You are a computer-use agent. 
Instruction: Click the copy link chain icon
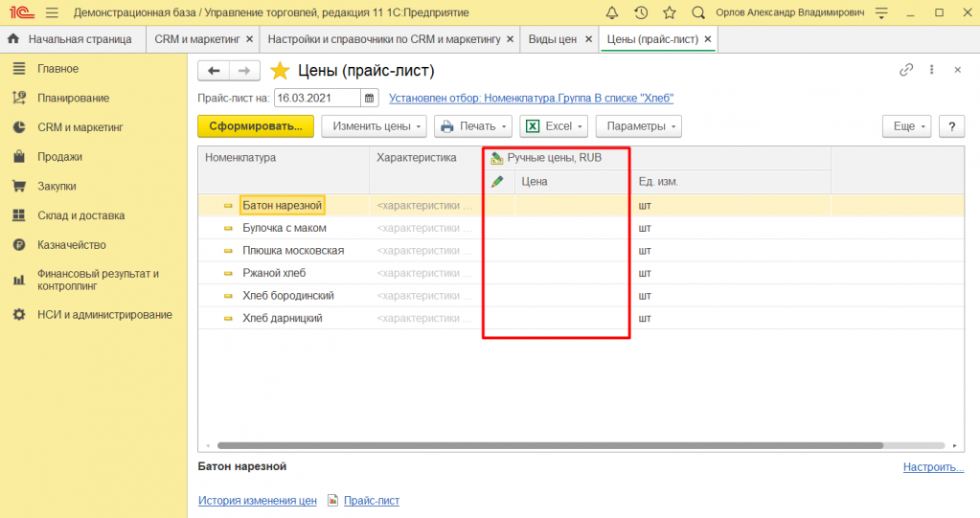pos(905,70)
